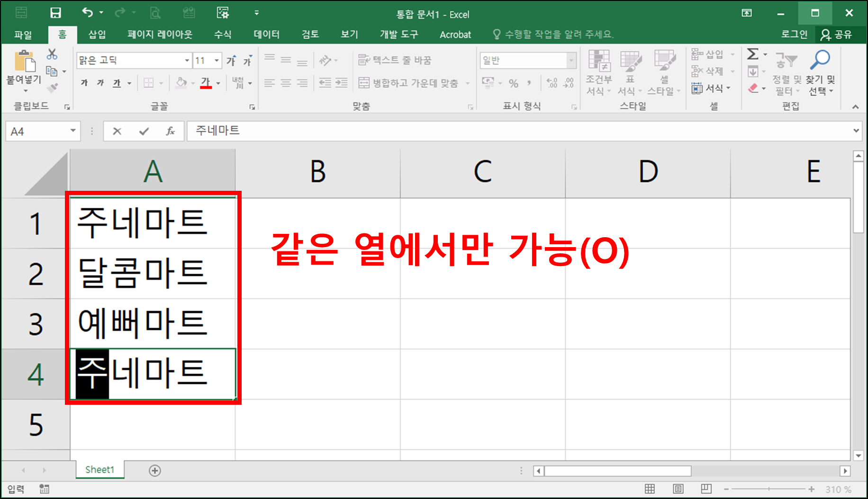Click the Cut scissors icon
Viewport: 868px width, 499px height.
[52, 54]
